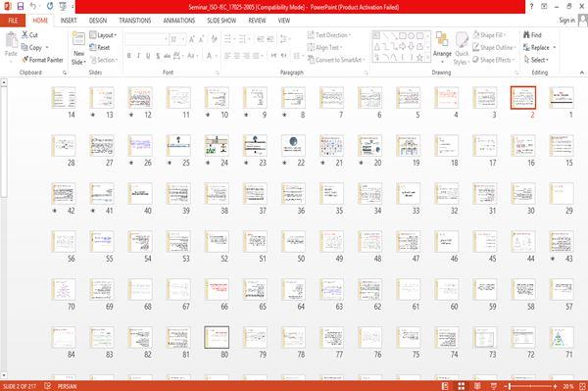Click the Cut command in Clipboard

click(29, 35)
